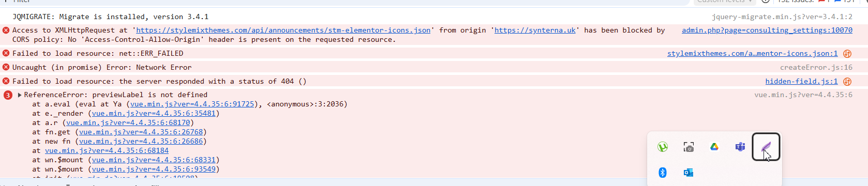868x186 pixels.
Task: Click jquery-migrate.min.js?ver=3.4.1:2 source reference
Action: pyautogui.click(x=782, y=17)
